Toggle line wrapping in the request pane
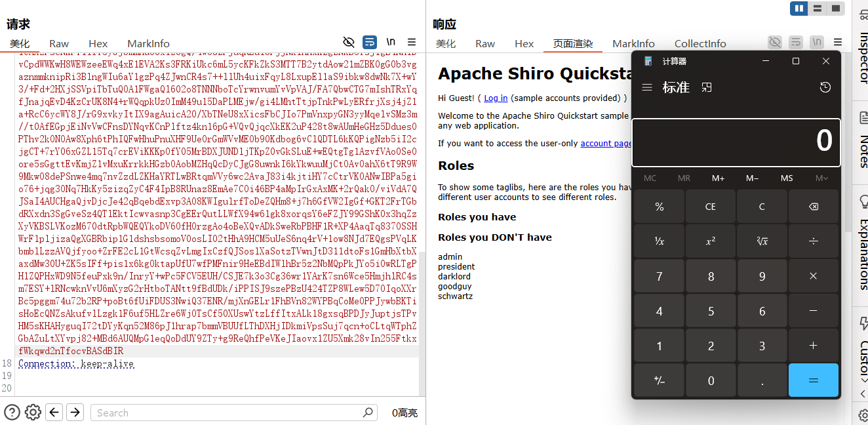This screenshot has height=425, width=868. pos(370,42)
